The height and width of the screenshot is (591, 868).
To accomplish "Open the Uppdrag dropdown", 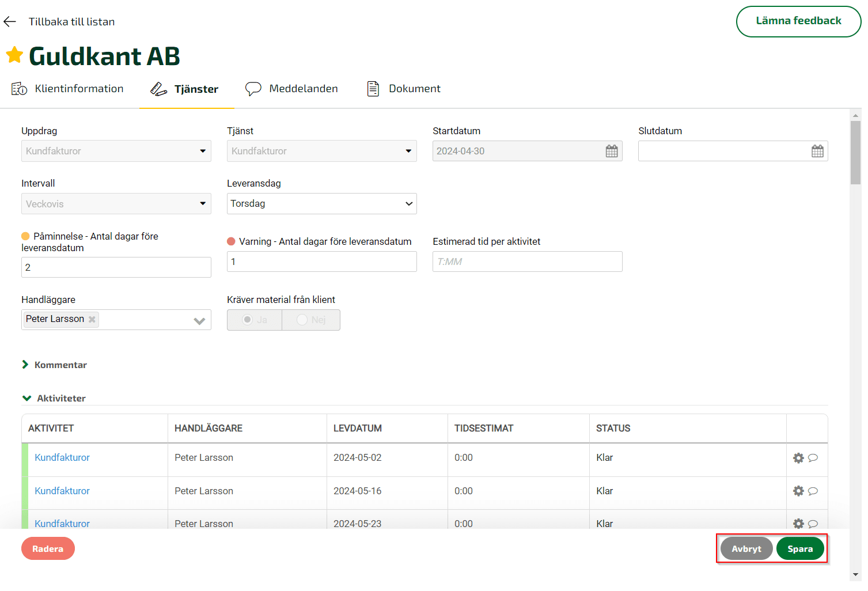I will [116, 151].
